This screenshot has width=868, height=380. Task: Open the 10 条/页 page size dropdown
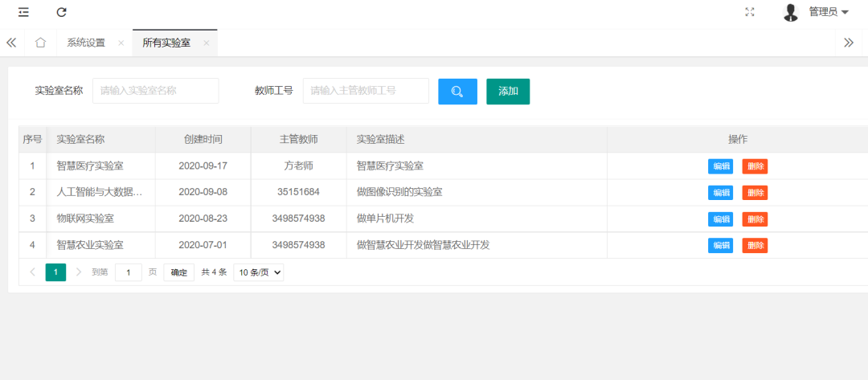pyautogui.click(x=259, y=272)
